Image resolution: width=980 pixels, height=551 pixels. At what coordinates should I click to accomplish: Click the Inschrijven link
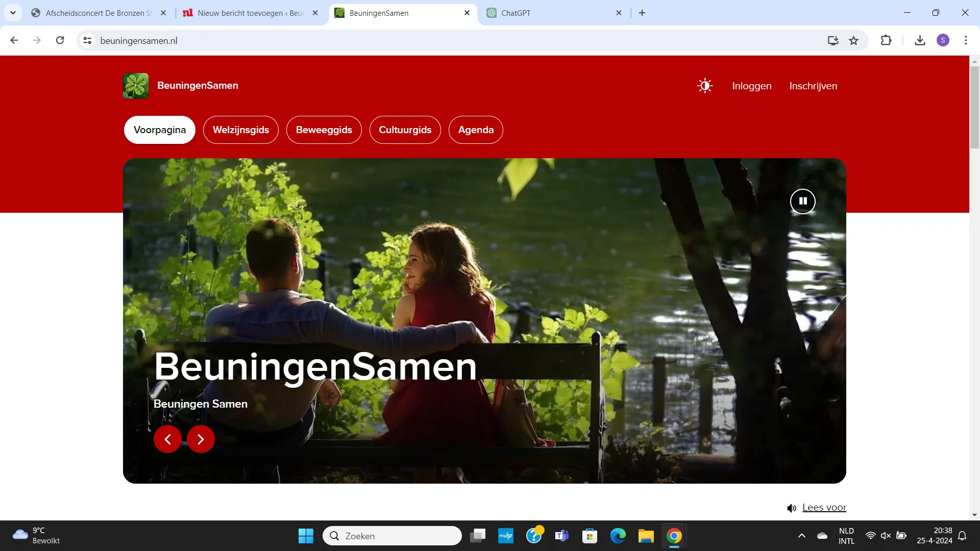813,86
